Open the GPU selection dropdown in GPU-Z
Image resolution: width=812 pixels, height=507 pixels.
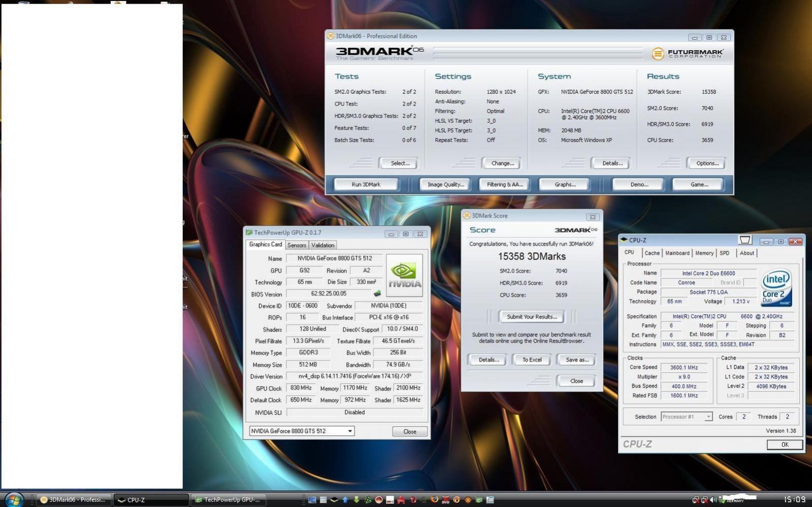(350, 431)
